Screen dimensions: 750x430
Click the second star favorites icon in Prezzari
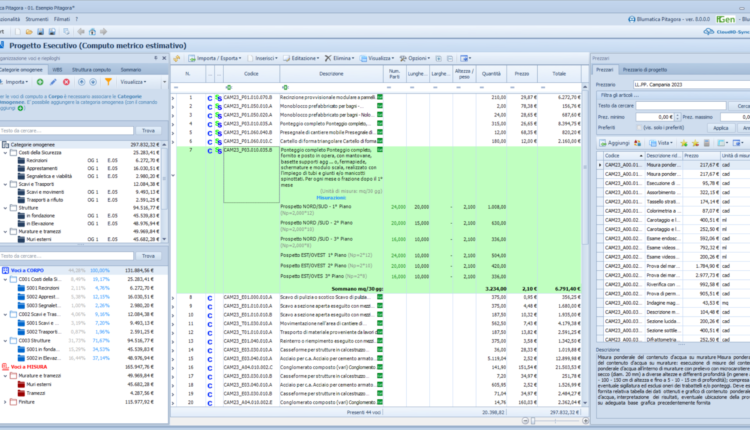[695, 143]
